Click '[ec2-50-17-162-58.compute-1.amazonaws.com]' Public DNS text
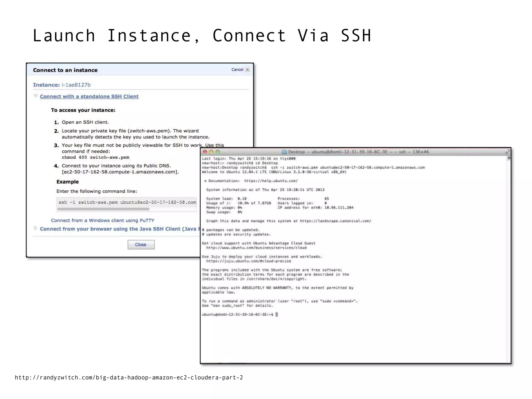Image resolution: width=532 pixels, height=399 pixels. pos(120,172)
